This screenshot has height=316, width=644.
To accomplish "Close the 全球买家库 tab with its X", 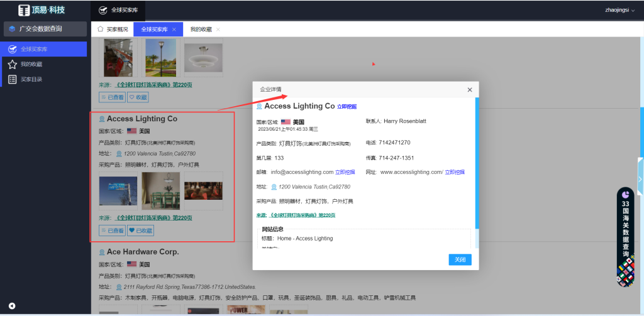I will pyautogui.click(x=174, y=30).
